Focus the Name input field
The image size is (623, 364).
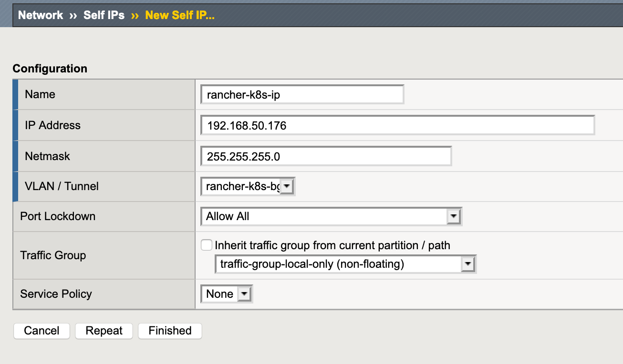click(x=302, y=94)
